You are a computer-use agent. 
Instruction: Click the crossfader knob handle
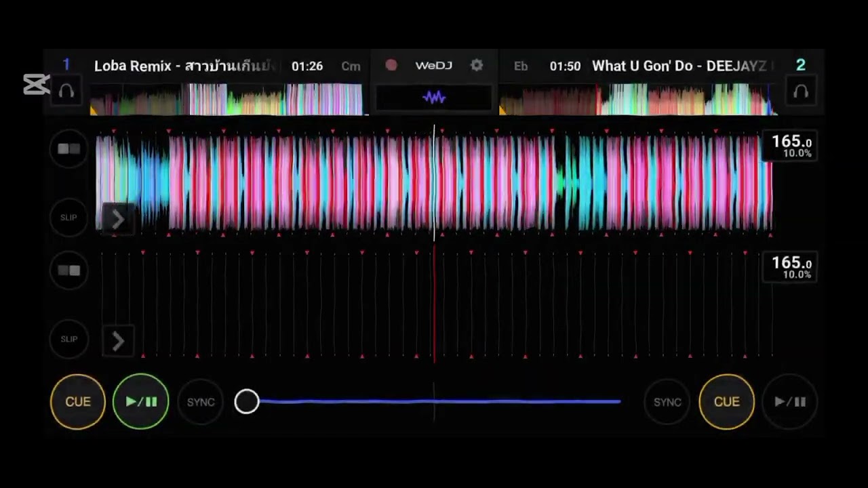point(247,401)
